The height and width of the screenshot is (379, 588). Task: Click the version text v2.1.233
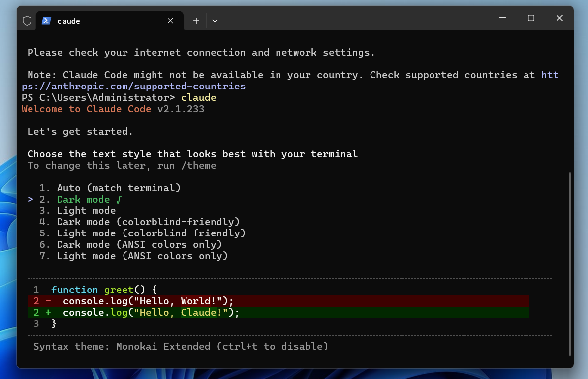click(x=181, y=109)
